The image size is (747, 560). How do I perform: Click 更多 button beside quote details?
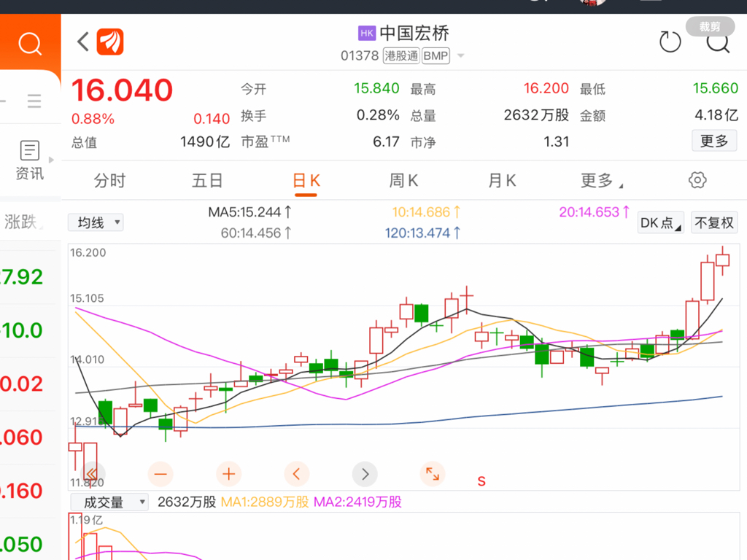pos(714,141)
